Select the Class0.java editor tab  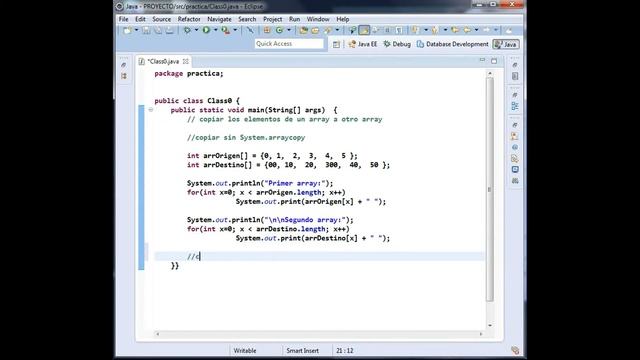[163, 61]
